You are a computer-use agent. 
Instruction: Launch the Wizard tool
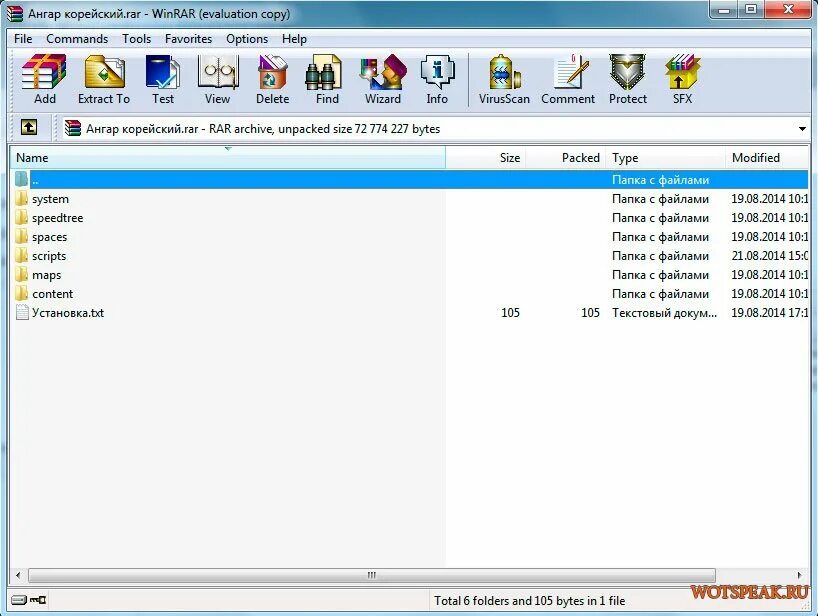coord(382,73)
